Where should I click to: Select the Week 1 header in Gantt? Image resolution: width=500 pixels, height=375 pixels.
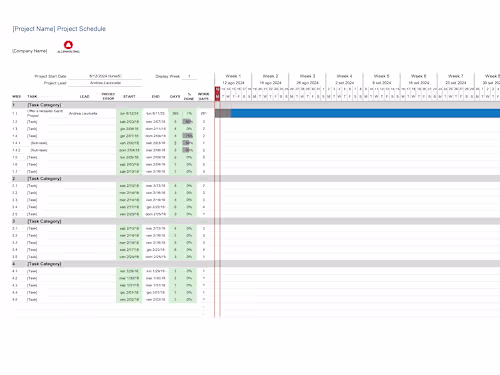pos(233,76)
